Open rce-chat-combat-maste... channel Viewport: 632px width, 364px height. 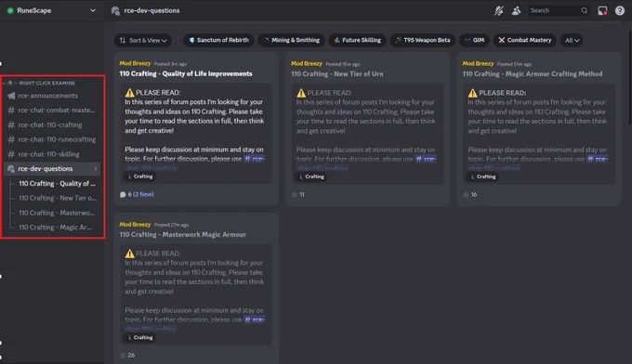click(x=52, y=110)
